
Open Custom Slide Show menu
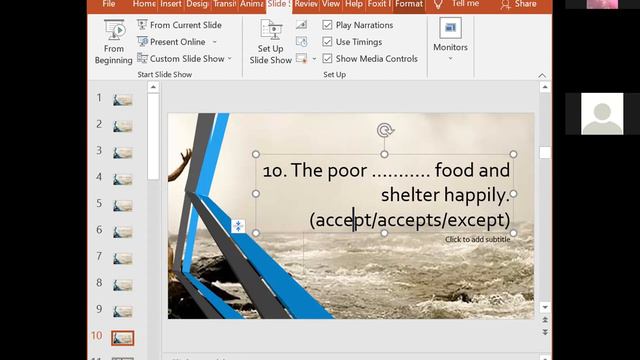[184, 59]
